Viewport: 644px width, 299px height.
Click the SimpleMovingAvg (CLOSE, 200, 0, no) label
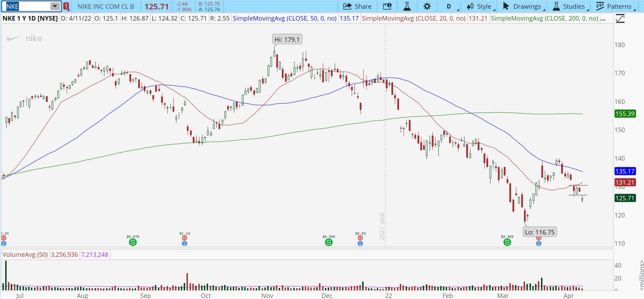point(544,18)
